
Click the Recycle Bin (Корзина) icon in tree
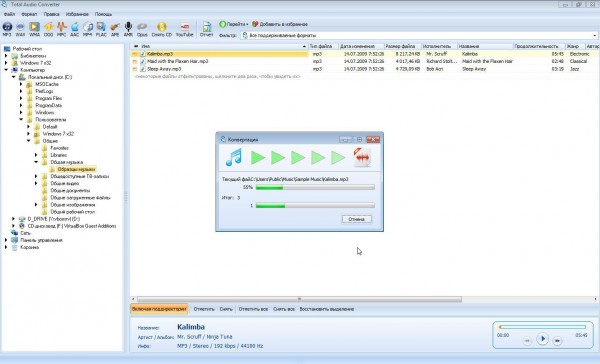15,247
